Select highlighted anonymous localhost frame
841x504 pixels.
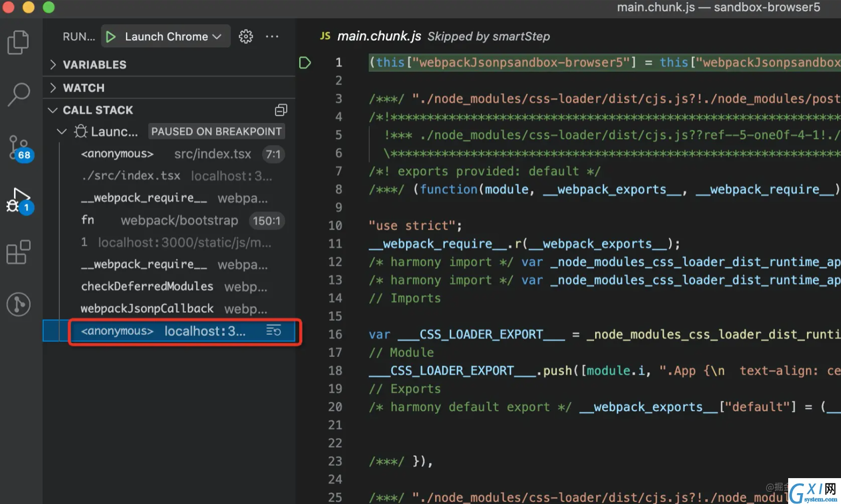pyautogui.click(x=169, y=331)
